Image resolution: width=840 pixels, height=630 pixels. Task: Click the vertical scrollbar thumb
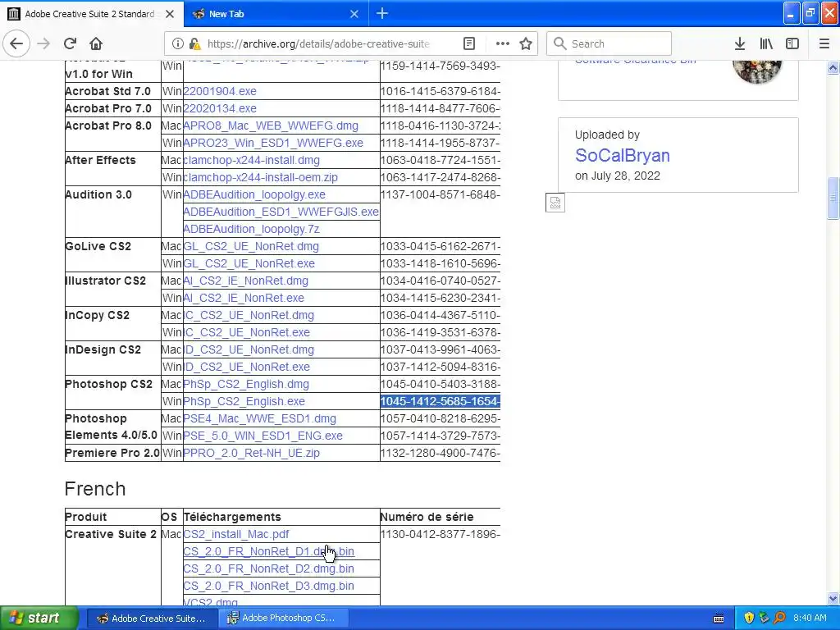coord(833,198)
